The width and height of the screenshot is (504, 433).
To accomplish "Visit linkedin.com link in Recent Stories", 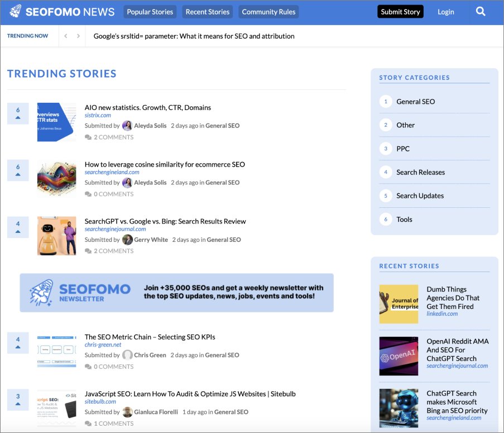I will 442,313.
